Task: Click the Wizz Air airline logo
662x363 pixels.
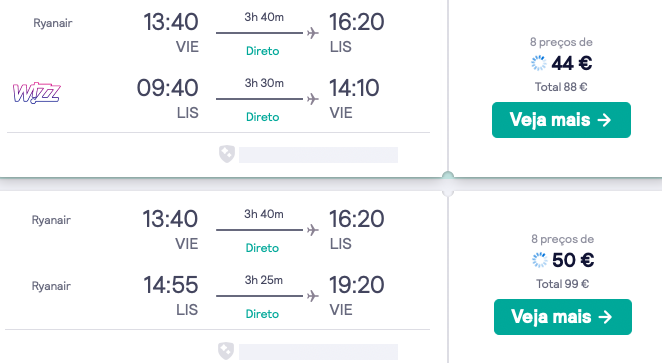Action: tap(37, 93)
